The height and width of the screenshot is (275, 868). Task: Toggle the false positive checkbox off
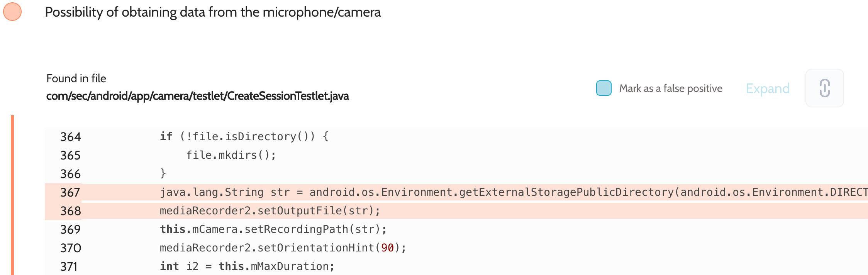coord(604,88)
